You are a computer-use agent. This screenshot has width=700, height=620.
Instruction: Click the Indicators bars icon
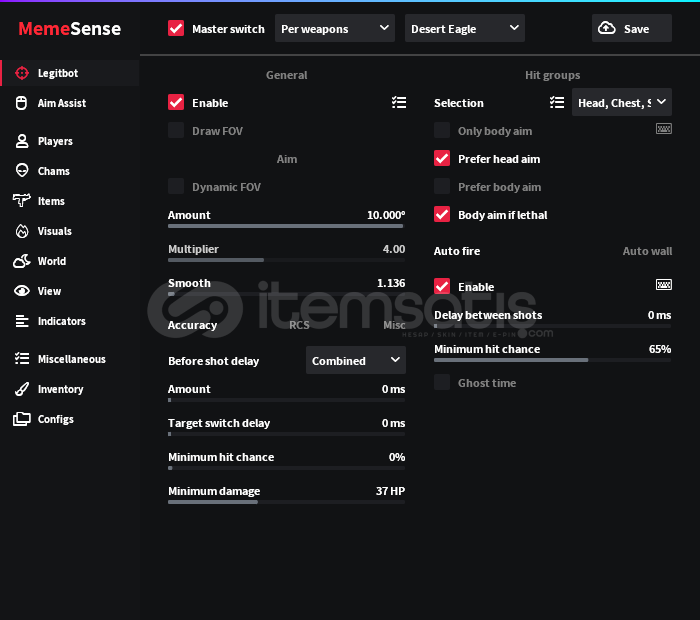[x=22, y=321]
